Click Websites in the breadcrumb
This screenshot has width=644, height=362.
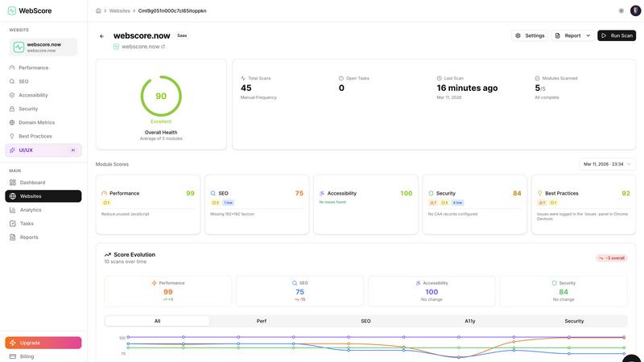(119, 11)
